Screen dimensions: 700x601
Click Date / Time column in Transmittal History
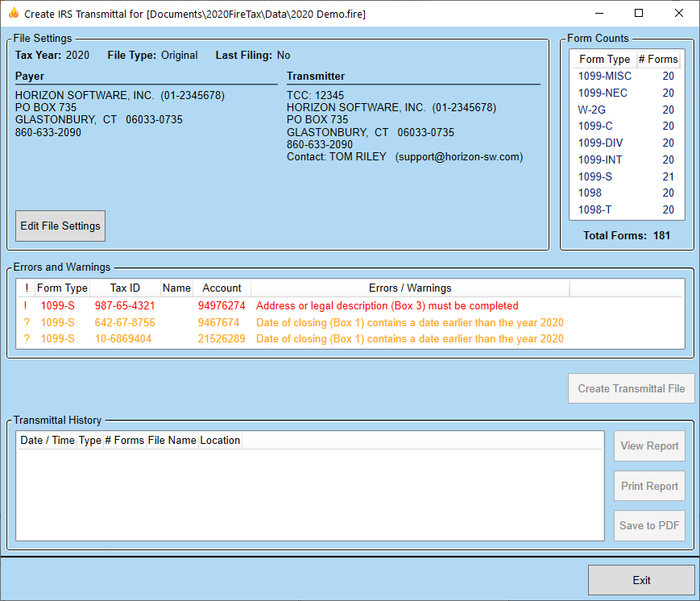[48, 440]
